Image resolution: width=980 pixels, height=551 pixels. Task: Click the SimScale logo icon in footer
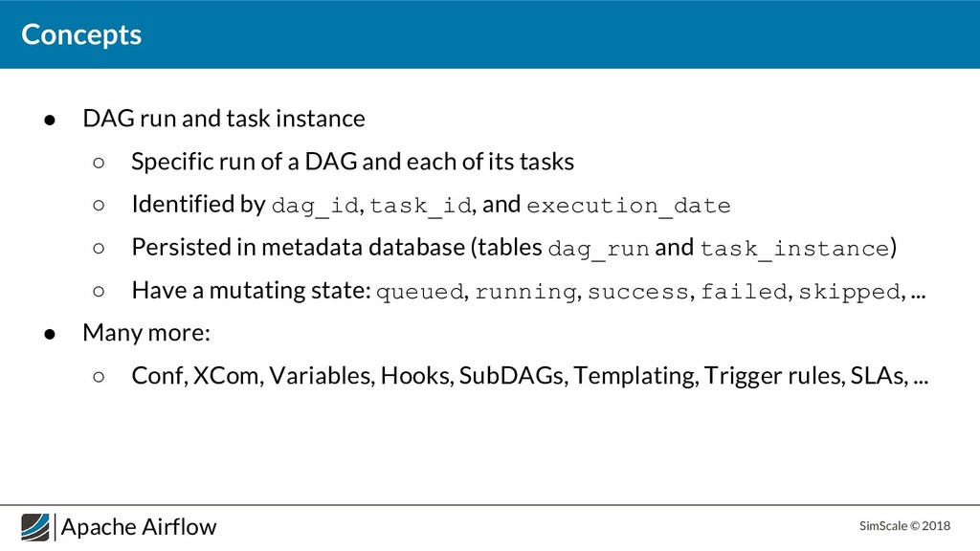pyautogui.click(x=35, y=527)
